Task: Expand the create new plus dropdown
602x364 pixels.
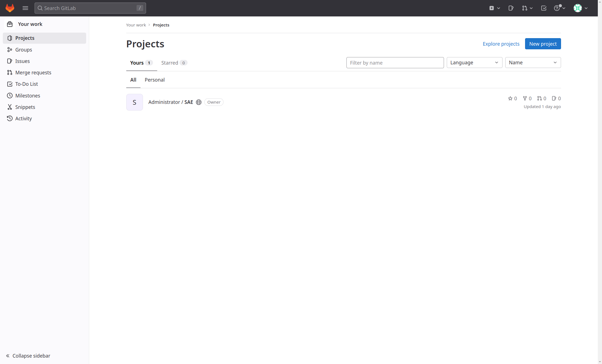Action: tap(494, 8)
